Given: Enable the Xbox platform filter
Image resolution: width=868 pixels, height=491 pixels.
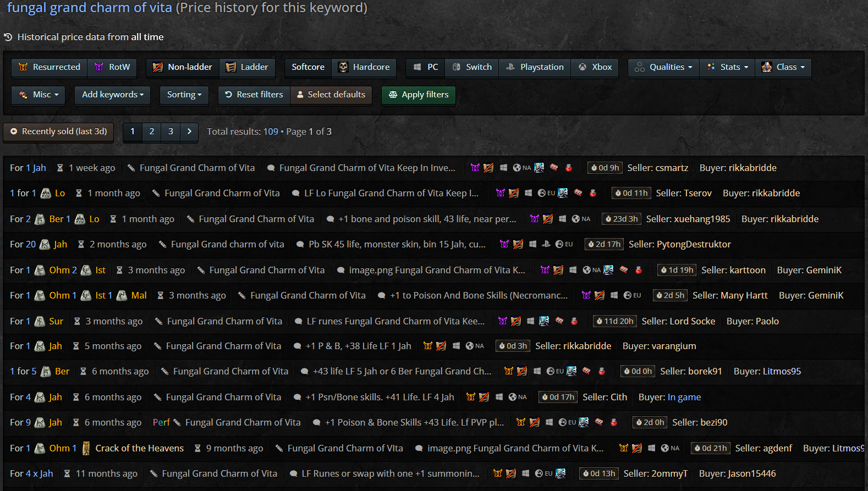Looking at the screenshot, I should [595, 67].
